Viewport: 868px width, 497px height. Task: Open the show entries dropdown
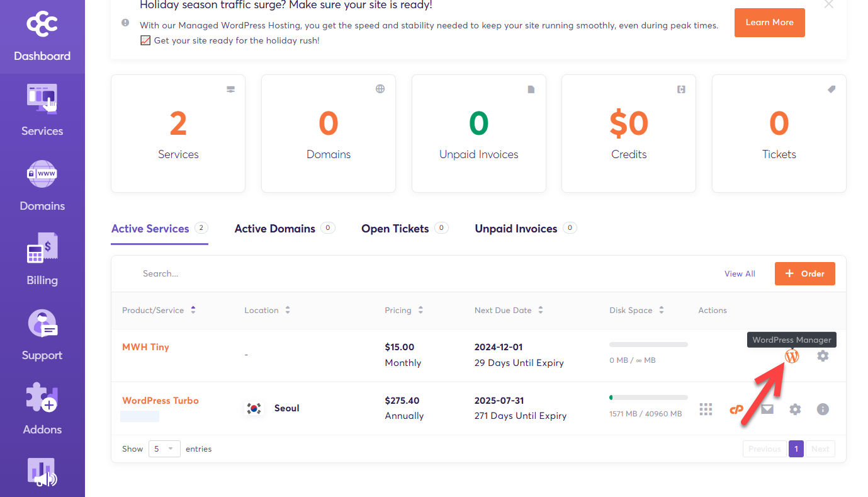[x=164, y=449]
